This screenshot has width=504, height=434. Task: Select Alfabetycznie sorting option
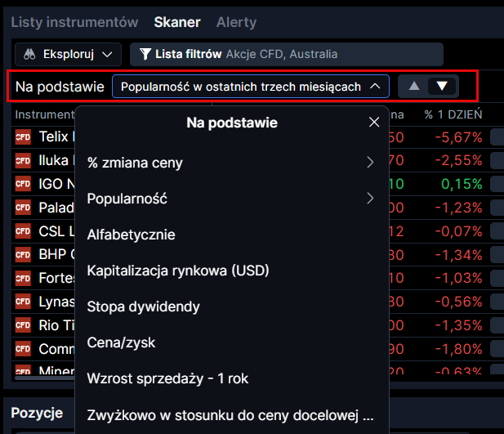[131, 235]
